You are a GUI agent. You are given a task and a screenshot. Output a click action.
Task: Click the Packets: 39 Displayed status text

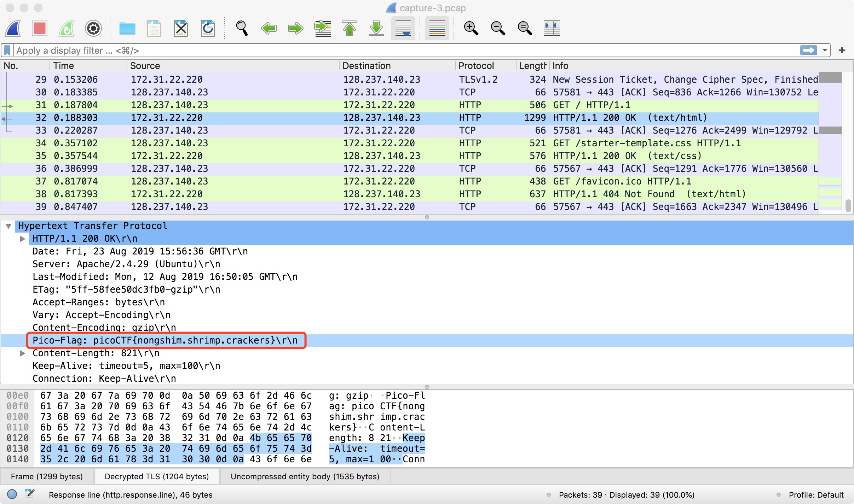click(627, 495)
